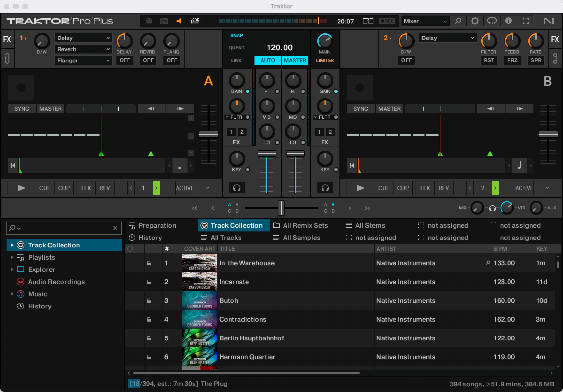Open the info icon in header

508,21
